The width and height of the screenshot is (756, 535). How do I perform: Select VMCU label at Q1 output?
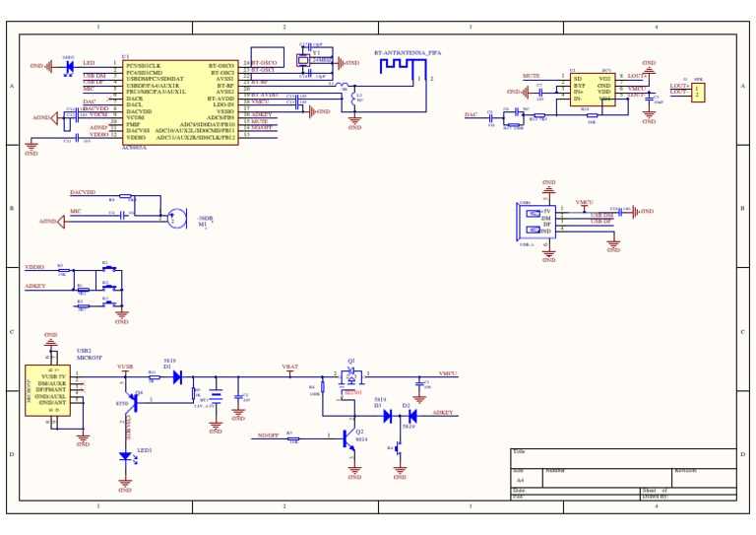[x=448, y=373]
